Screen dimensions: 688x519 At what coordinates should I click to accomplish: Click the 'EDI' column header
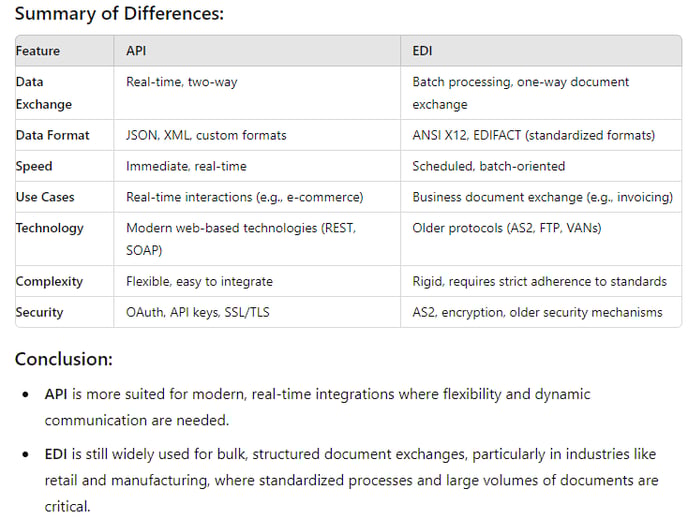point(422,51)
